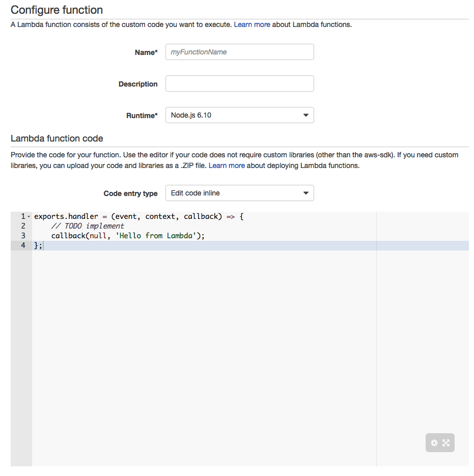
Task: Collapse code fold arrow on line 1
Action: click(x=29, y=216)
